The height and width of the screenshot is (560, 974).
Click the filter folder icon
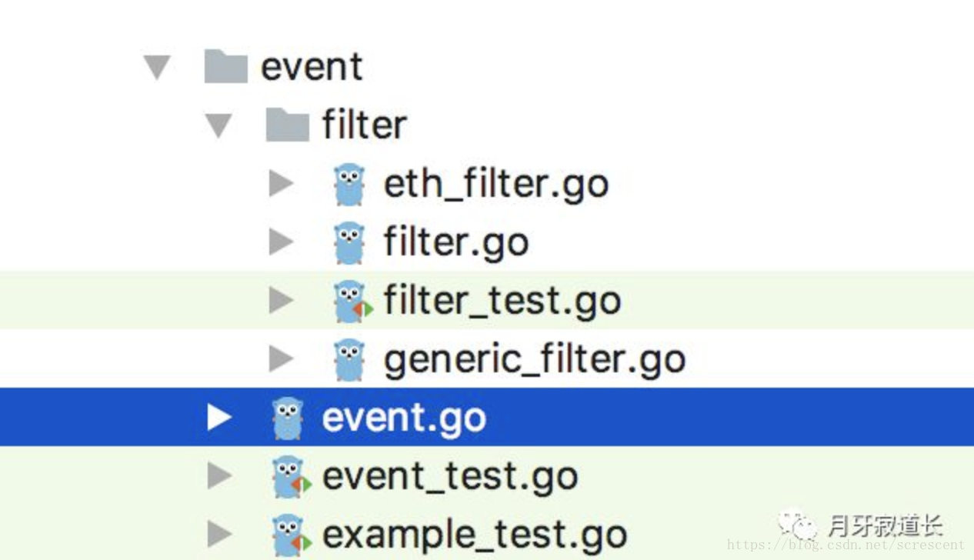pyautogui.click(x=287, y=125)
